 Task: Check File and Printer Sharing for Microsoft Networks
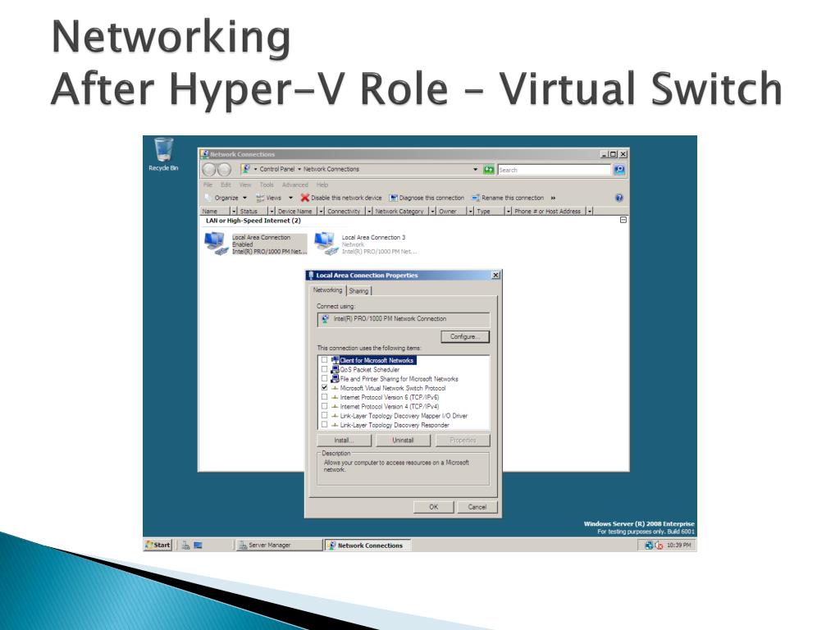pos(324,378)
